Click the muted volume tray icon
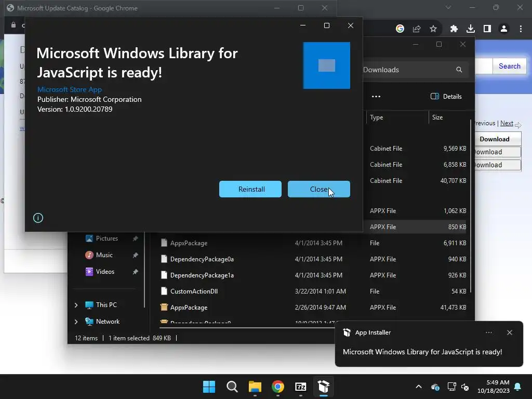Screen dimensions: 532x399 (465, 387)
